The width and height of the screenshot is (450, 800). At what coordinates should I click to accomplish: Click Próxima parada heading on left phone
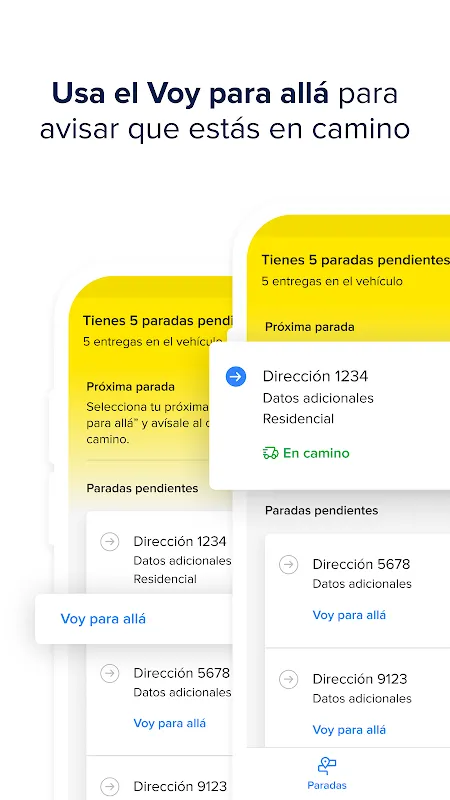tap(131, 386)
